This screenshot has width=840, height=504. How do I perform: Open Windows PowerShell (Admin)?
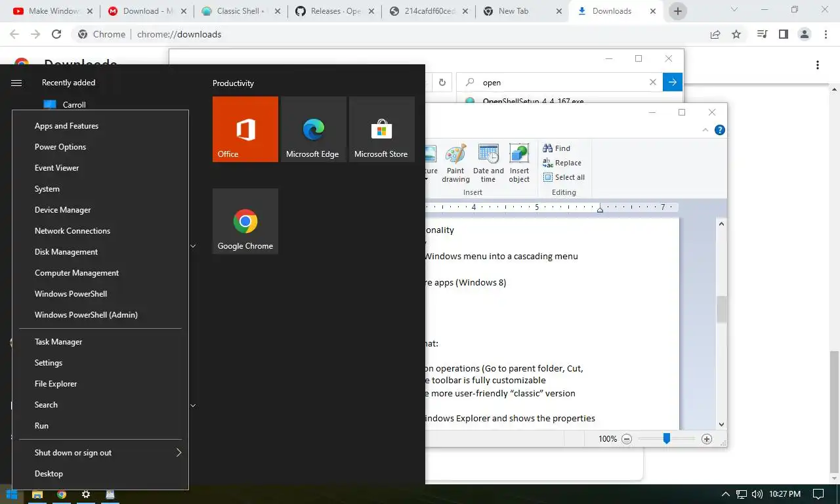click(x=100, y=315)
